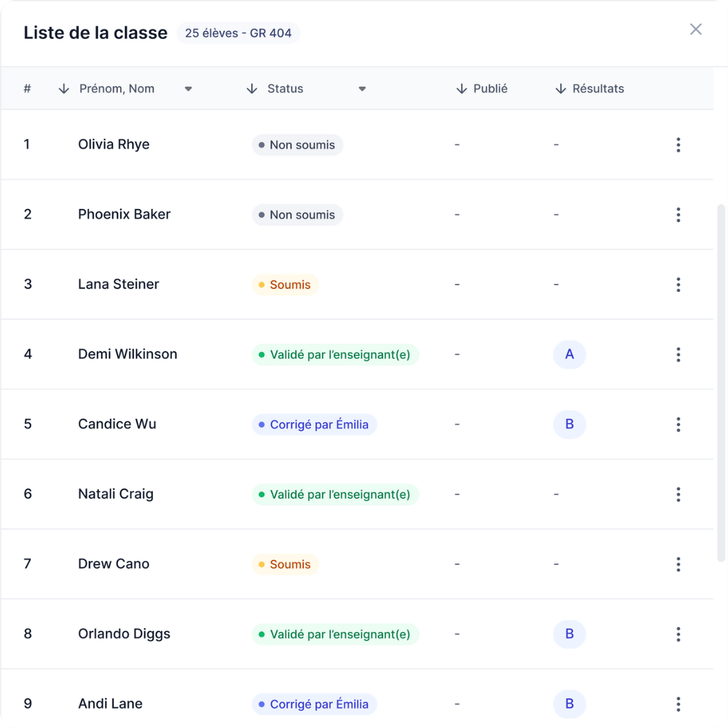
Task: Open the three-dot menu for Andi Lane
Action: point(678,704)
